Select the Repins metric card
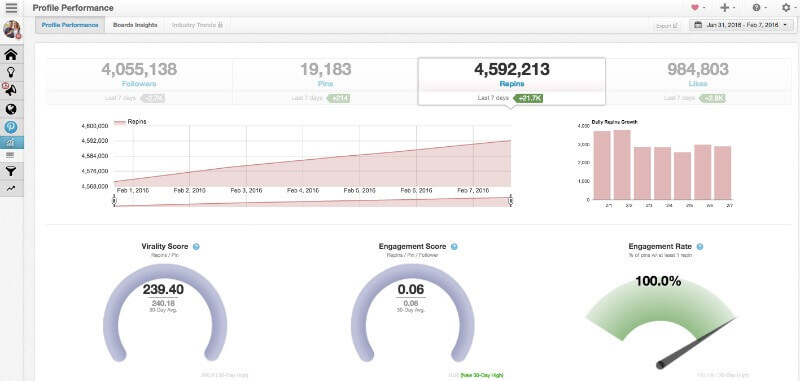This screenshot has height=381, width=800. 512,81
